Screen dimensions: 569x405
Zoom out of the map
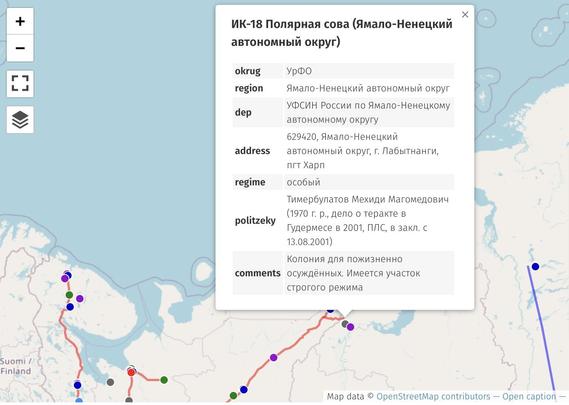click(20, 48)
